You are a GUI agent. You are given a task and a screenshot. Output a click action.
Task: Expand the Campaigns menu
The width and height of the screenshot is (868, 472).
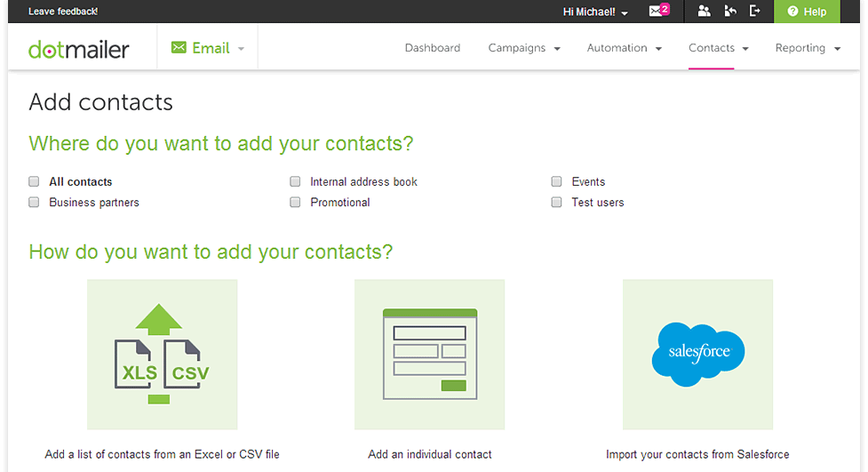[x=523, y=48]
